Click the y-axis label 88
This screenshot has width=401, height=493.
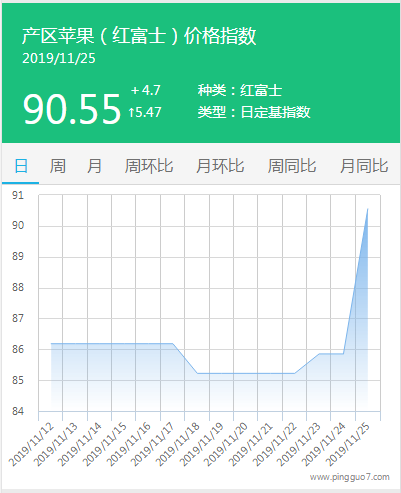click(18, 287)
